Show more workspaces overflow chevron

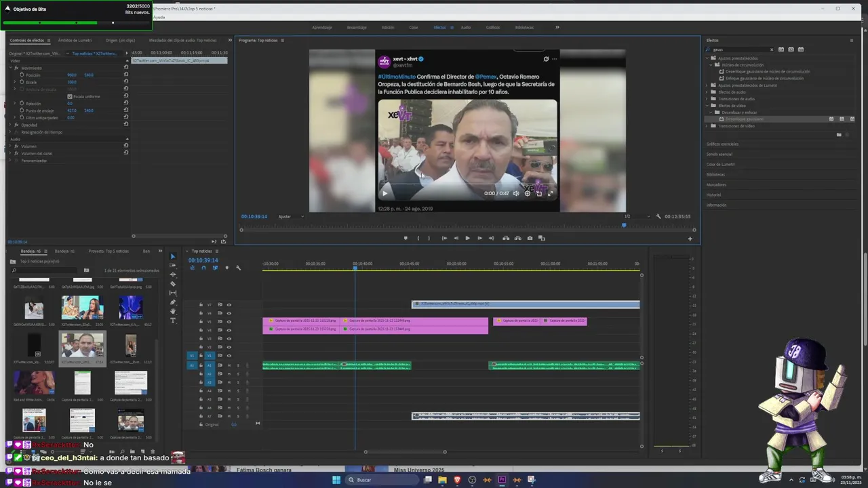[x=557, y=27]
